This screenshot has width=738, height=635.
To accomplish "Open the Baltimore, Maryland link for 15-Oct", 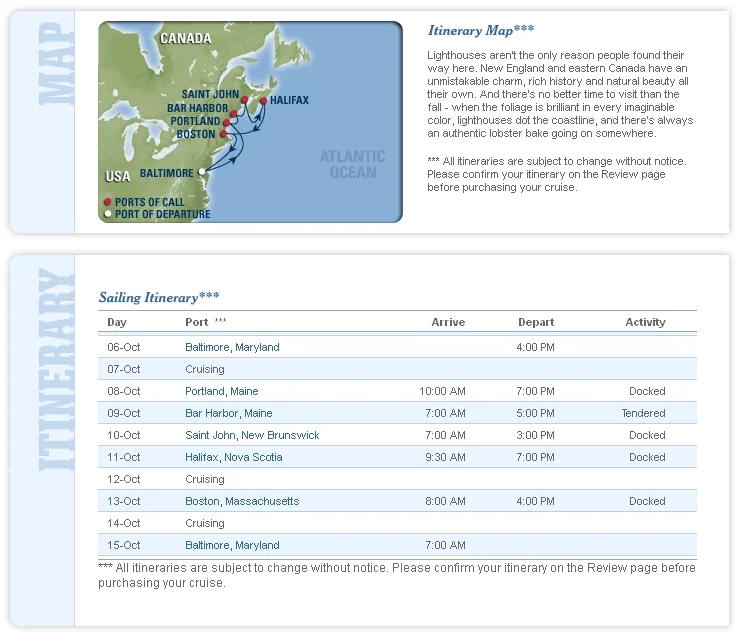I will click(x=232, y=545).
